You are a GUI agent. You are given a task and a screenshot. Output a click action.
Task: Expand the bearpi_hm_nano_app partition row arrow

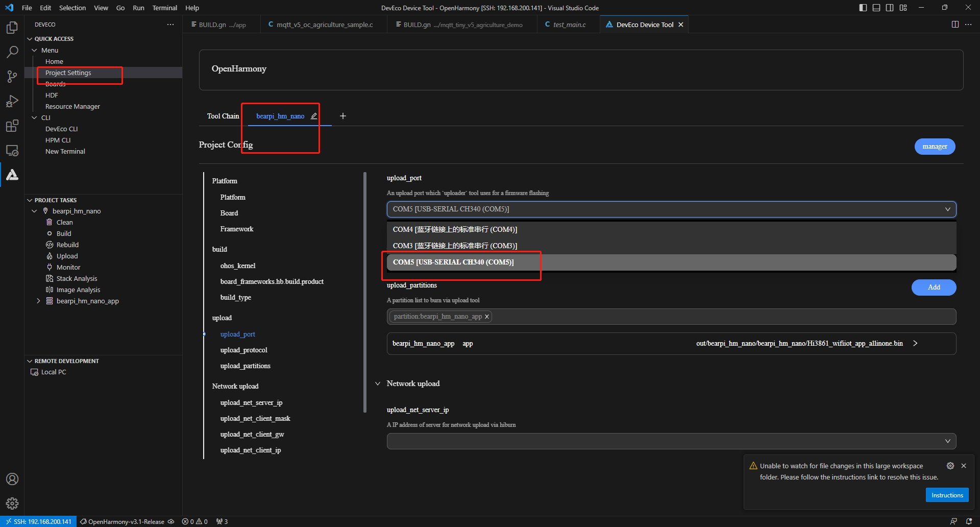pyautogui.click(x=915, y=343)
